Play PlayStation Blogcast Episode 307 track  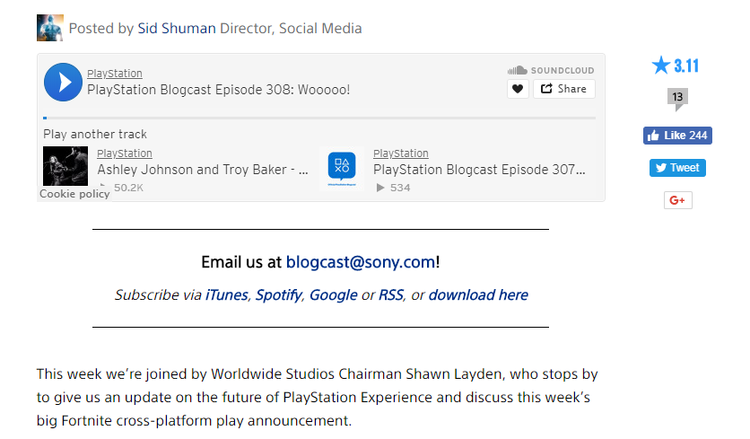pyautogui.click(x=479, y=169)
